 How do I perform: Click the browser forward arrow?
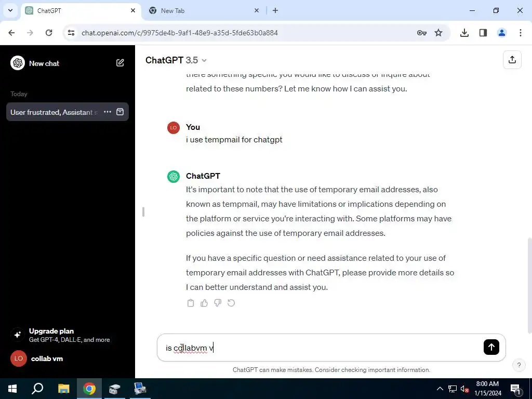tap(30, 33)
